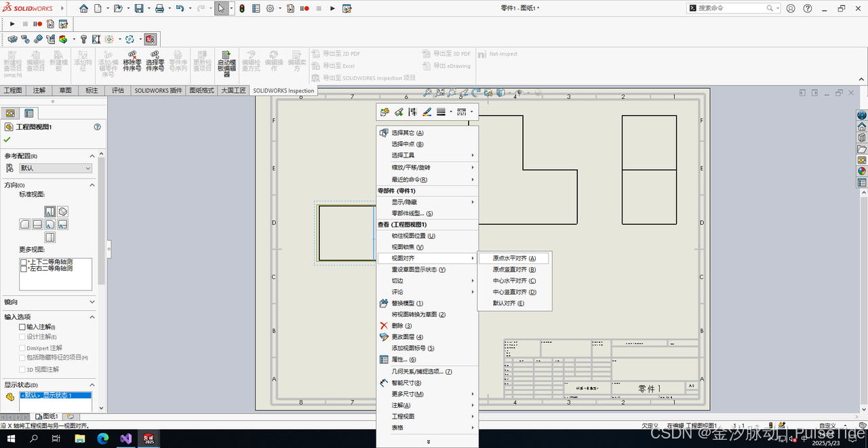
Task: Click the appearance color ball in right task pane
Action: point(862,171)
